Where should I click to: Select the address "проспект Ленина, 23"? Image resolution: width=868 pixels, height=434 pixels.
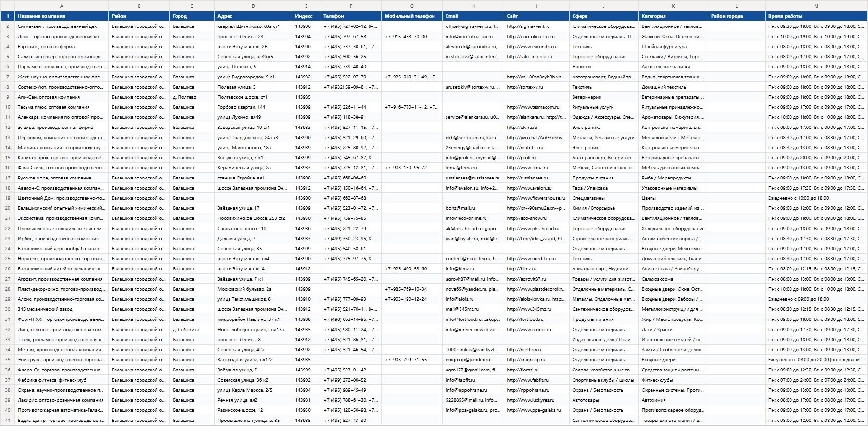(253, 37)
